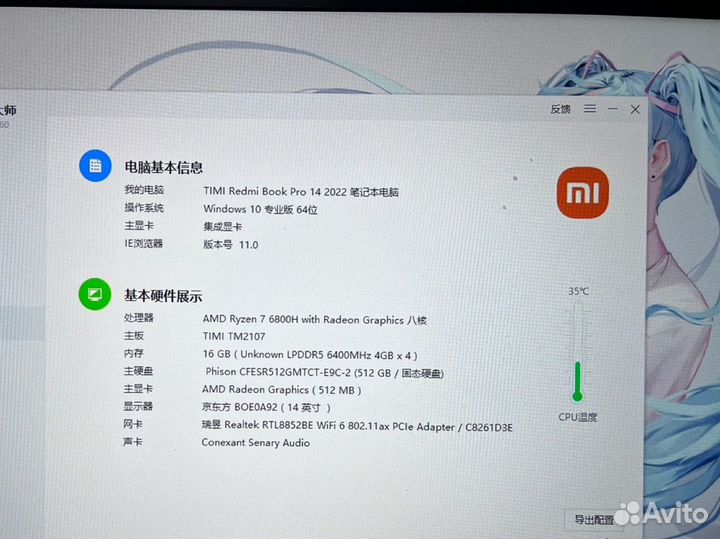Click the blue 电脑基本信息 document icon
The height and width of the screenshot is (539, 720).
(95, 165)
